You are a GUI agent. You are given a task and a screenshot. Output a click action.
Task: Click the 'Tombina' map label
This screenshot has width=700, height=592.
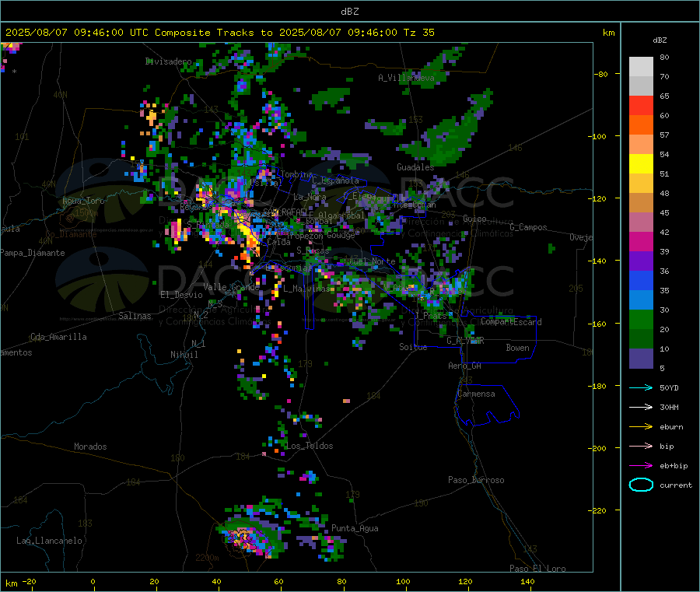click(x=296, y=174)
